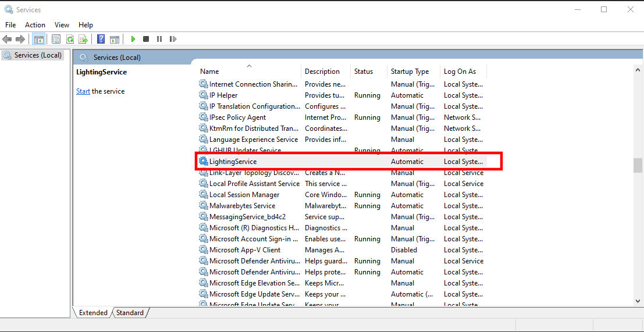Toggle the Show/Hide Console Tree icon

(39, 39)
